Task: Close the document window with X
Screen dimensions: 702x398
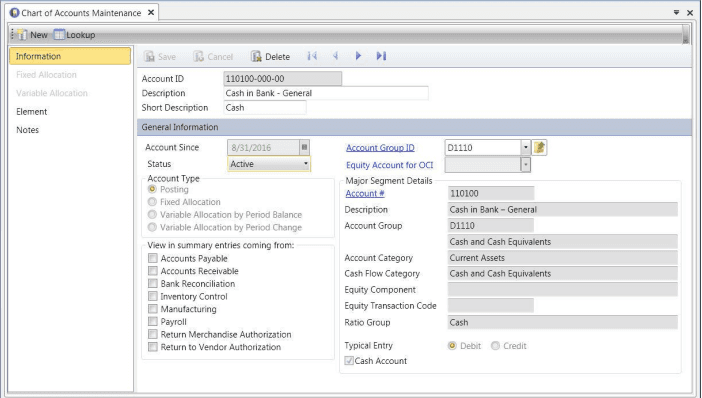Action: [690, 13]
